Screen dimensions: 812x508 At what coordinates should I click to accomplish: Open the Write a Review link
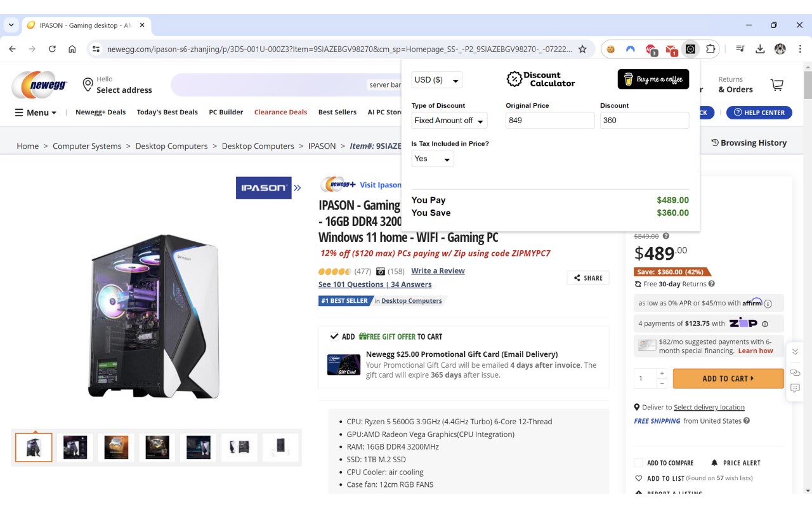(x=438, y=271)
